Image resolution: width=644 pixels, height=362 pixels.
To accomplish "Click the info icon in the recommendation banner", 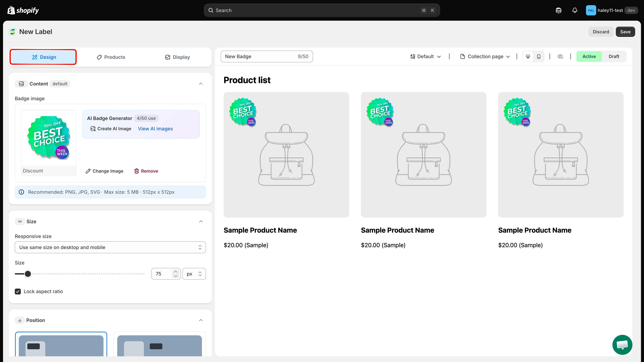I will [21, 192].
